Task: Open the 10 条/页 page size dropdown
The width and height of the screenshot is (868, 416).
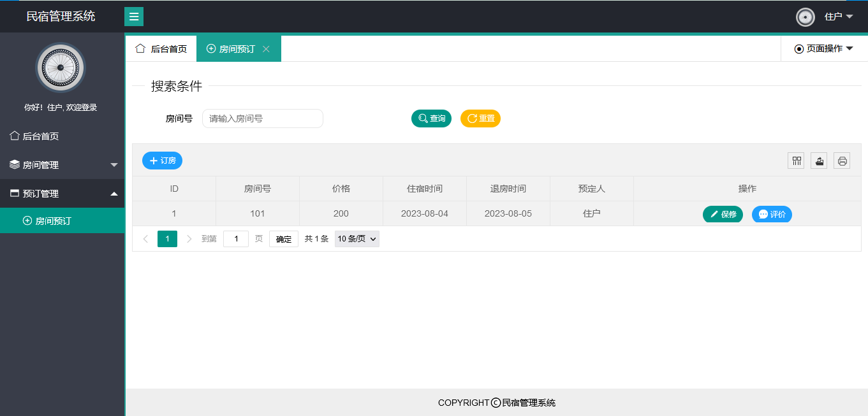Action: (x=357, y=239)
